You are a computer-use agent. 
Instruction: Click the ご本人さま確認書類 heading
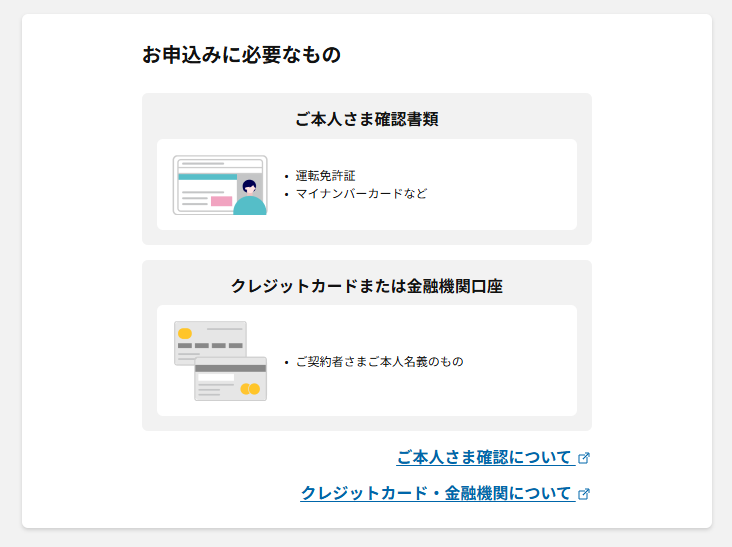pos(366,119)
